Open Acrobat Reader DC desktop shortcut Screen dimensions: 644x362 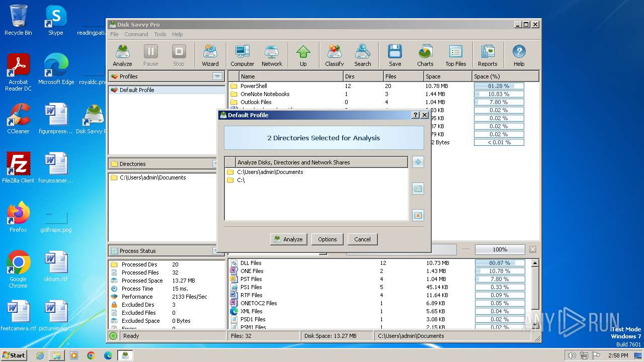click(18, 72)
